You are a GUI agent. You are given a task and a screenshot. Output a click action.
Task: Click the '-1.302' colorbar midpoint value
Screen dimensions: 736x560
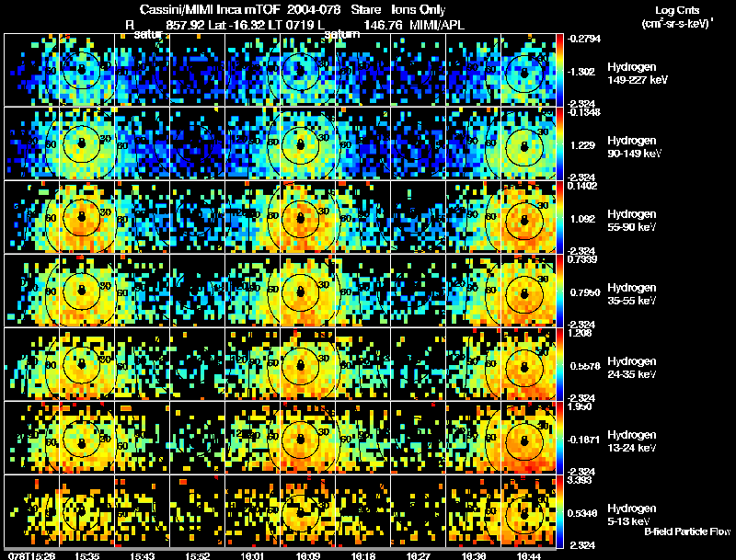coord(581,72)
